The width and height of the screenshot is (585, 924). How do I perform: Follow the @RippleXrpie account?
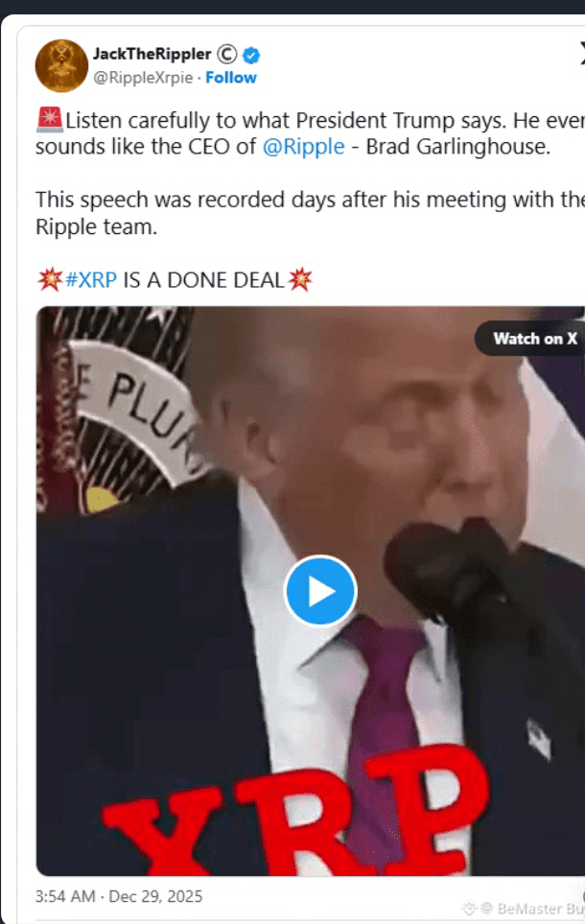pyautogui.click(x=231, y=78)
